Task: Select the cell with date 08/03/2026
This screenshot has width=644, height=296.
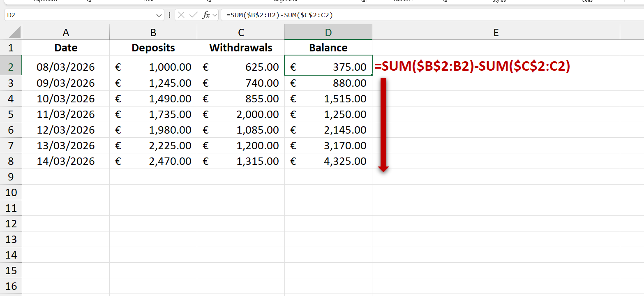Action: pos(66,65)
